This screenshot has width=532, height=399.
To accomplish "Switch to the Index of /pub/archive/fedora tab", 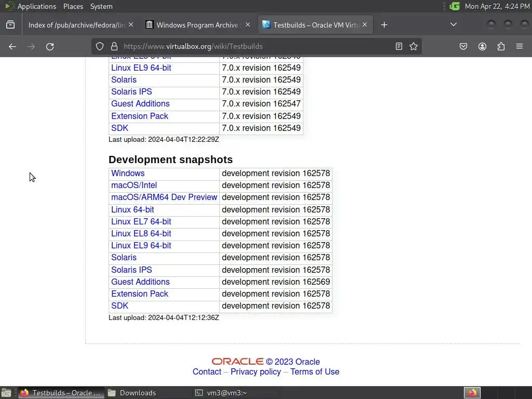I will coord(81,25).
